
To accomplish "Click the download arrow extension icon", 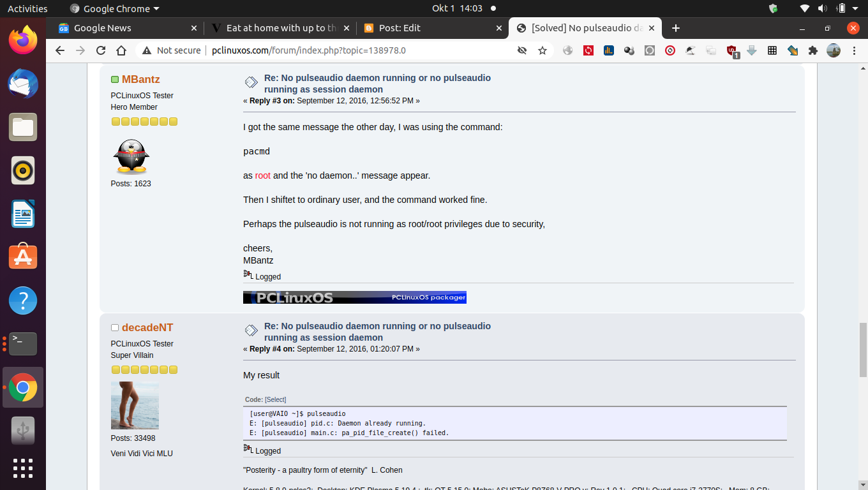I will [x=752, y=50].
